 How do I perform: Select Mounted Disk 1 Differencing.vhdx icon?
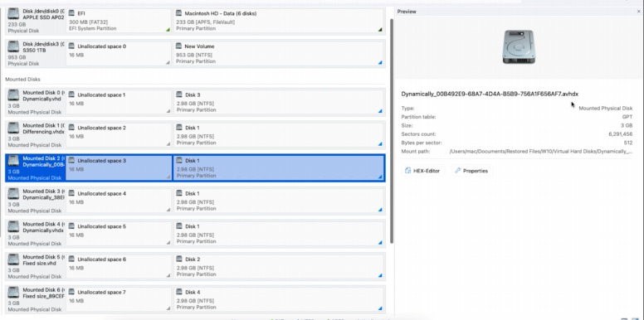coord(13,128)
